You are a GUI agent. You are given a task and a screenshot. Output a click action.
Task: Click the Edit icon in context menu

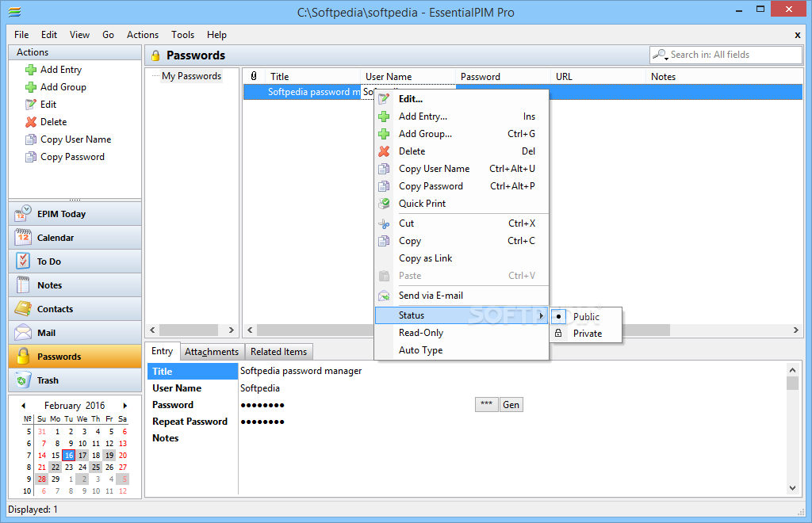tap(384, 99)
